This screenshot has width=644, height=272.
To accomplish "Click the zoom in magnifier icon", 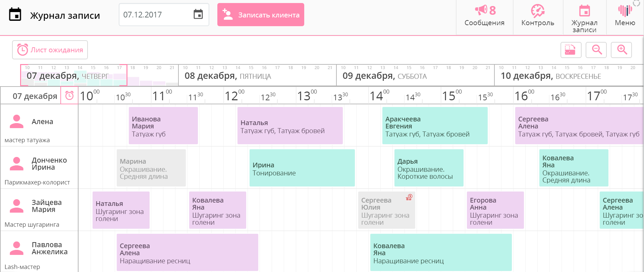I will tap(622, 50).
